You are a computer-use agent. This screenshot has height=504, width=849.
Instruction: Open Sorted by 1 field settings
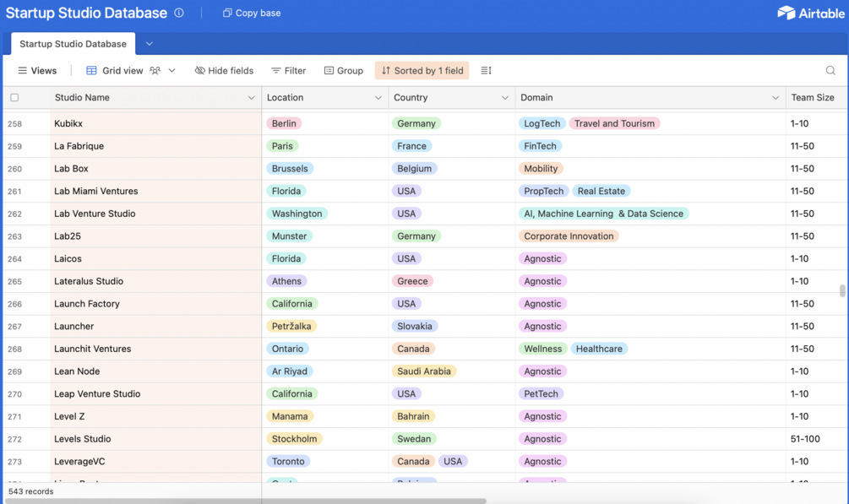tap(422, 70)
